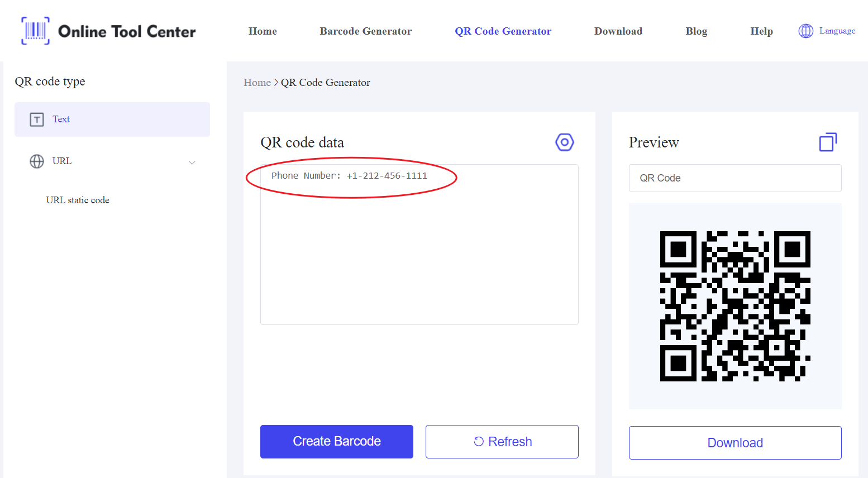Open the Home menu item
868x478 pixels.
point(263,31)
